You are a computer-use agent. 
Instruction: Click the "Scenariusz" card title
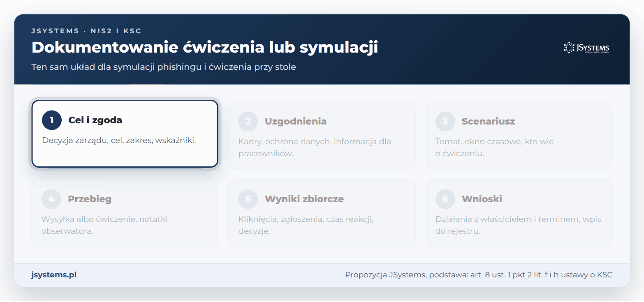pos(489,121)
